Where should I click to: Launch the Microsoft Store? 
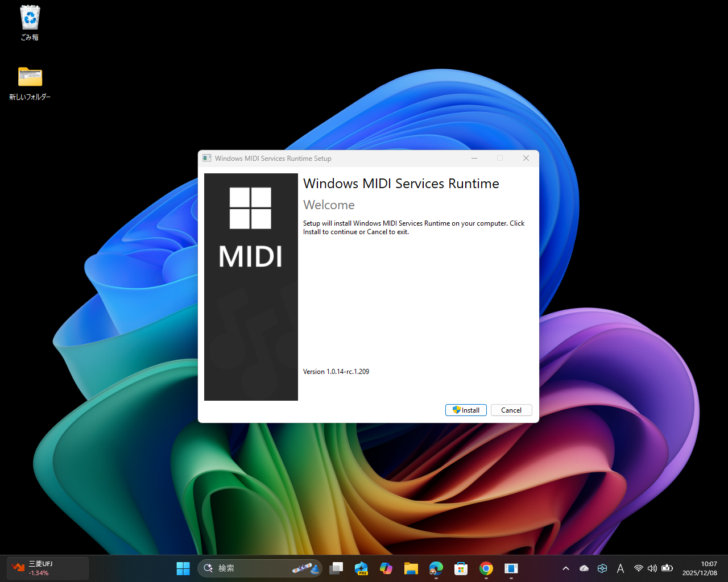point(461,568)
